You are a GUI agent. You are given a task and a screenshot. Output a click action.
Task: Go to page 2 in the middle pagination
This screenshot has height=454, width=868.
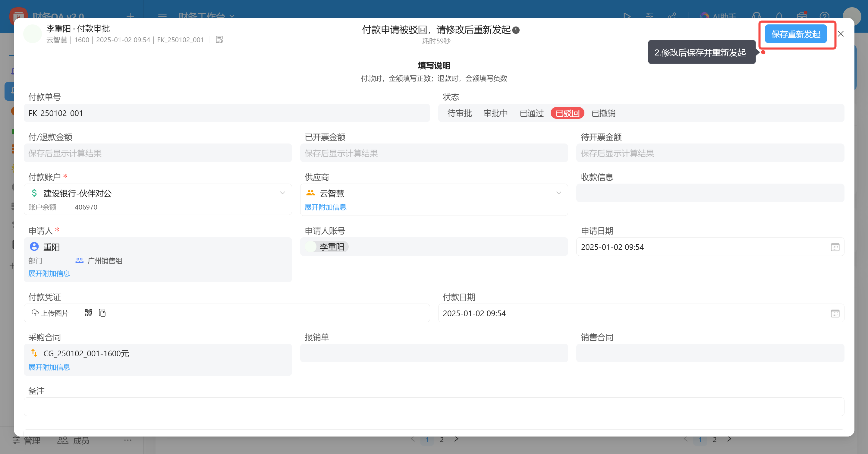[x=442, y=440]
